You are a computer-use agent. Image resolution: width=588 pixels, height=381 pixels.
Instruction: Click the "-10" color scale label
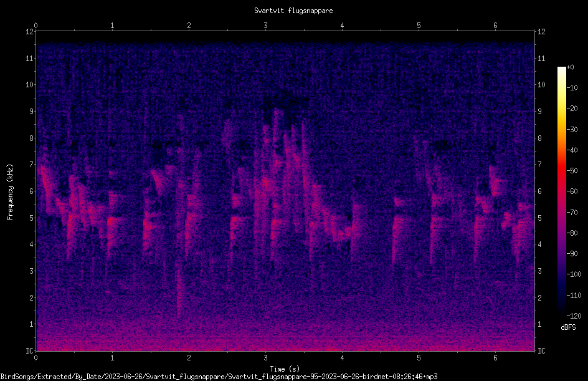[x=572, y=88]
